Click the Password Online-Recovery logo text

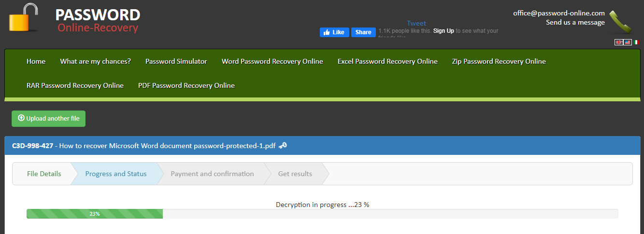[98, 21]
